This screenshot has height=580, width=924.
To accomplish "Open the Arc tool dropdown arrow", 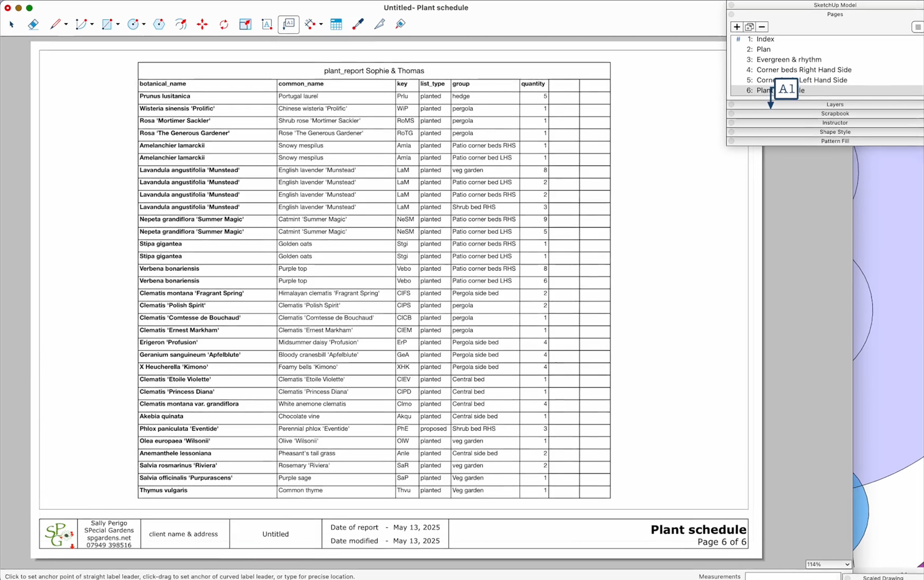I will [93, 24].
